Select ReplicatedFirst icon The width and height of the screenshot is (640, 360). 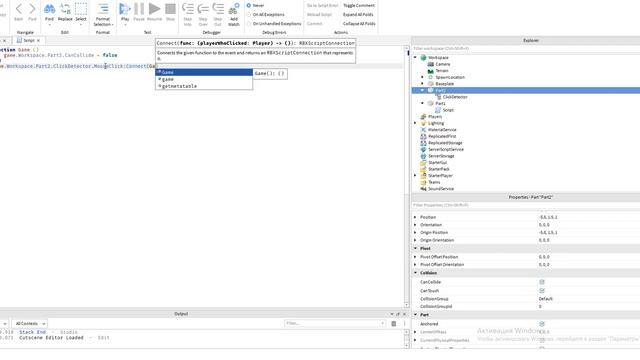click(x=423, y=136)
